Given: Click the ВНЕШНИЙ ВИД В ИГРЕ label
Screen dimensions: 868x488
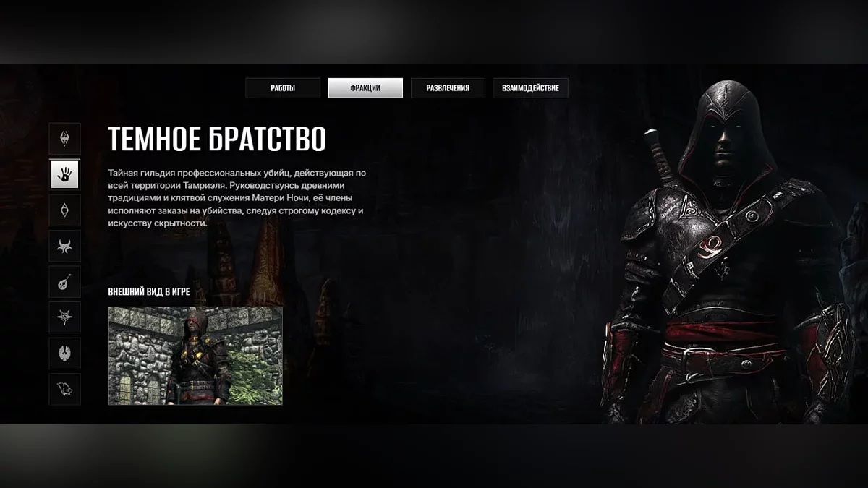Looking at the screenshot, I should [149, 292].
